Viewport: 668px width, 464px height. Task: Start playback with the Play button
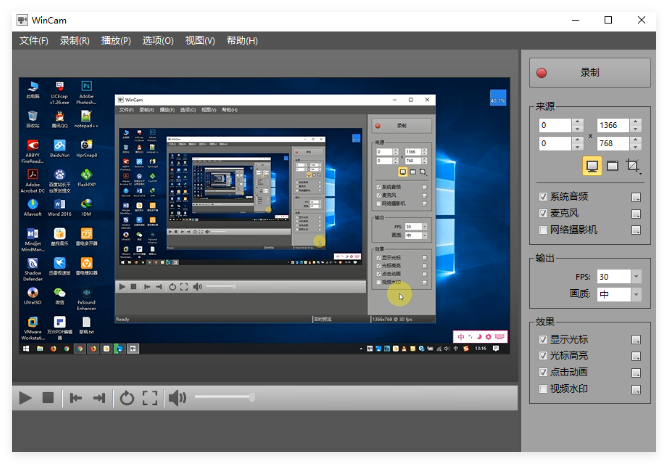26,398
